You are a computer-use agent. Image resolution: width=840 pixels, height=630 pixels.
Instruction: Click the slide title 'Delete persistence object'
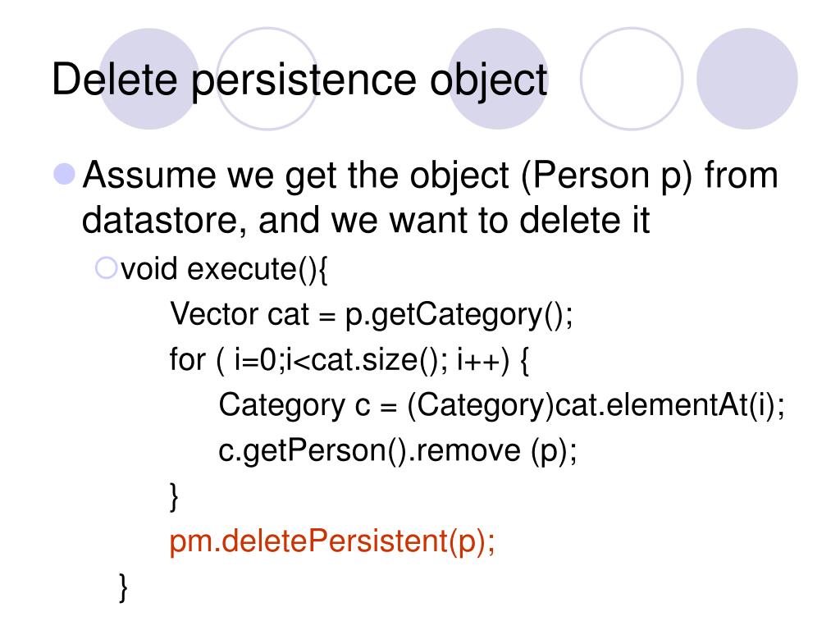299,80
